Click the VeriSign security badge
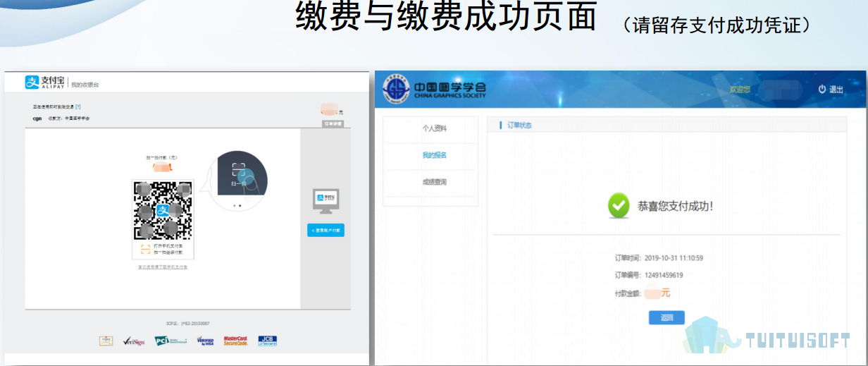Image resolution: width=868 pixels, height=366 pixels. tap(133, 341)
